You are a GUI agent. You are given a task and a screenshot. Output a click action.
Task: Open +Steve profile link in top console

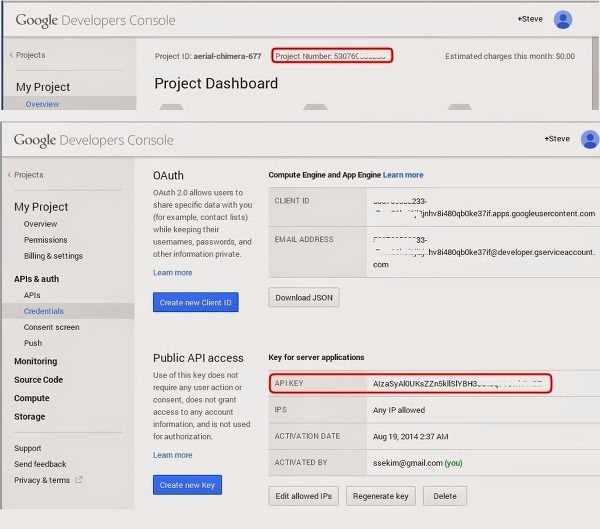[530, 19]
